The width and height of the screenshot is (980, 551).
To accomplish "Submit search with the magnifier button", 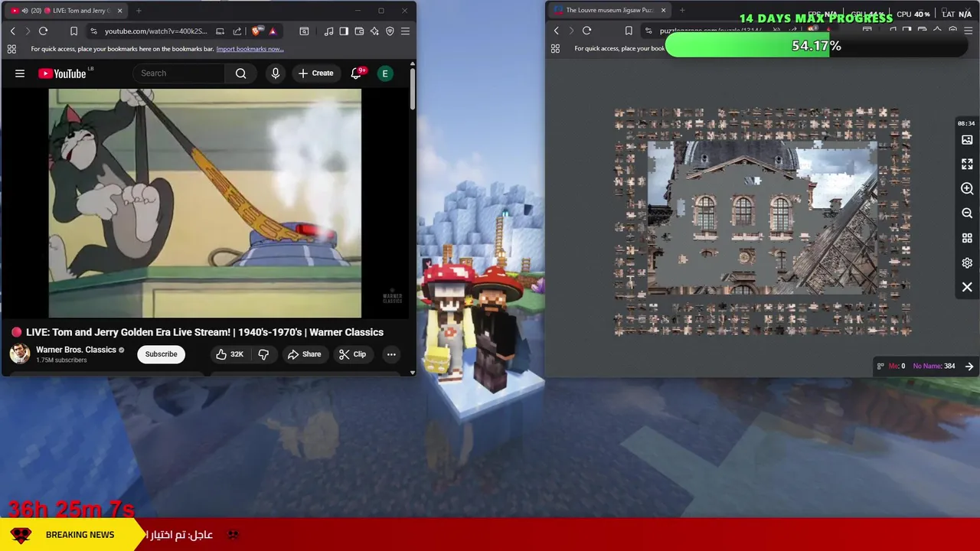I will (241, 73).
